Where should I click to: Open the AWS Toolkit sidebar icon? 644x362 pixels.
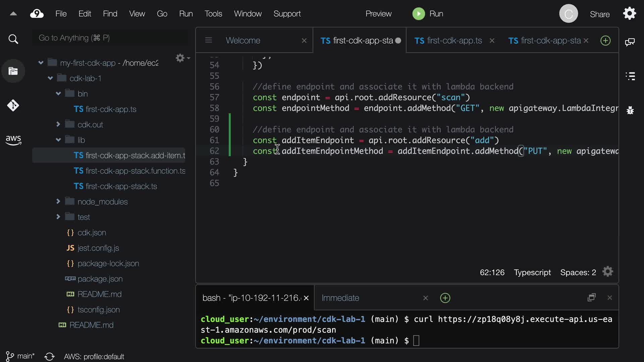[x=13, y=140]
